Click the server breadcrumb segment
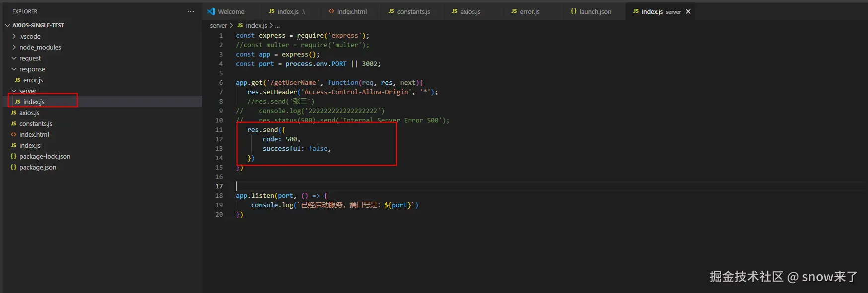868x293 pixels. (218, 25)
